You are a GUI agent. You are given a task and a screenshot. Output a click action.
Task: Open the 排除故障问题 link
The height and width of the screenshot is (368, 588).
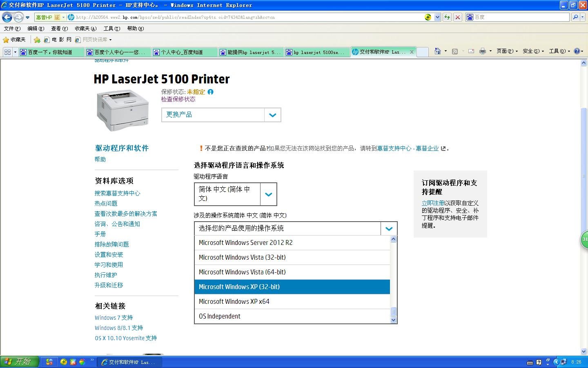click(x=111, y=245)
